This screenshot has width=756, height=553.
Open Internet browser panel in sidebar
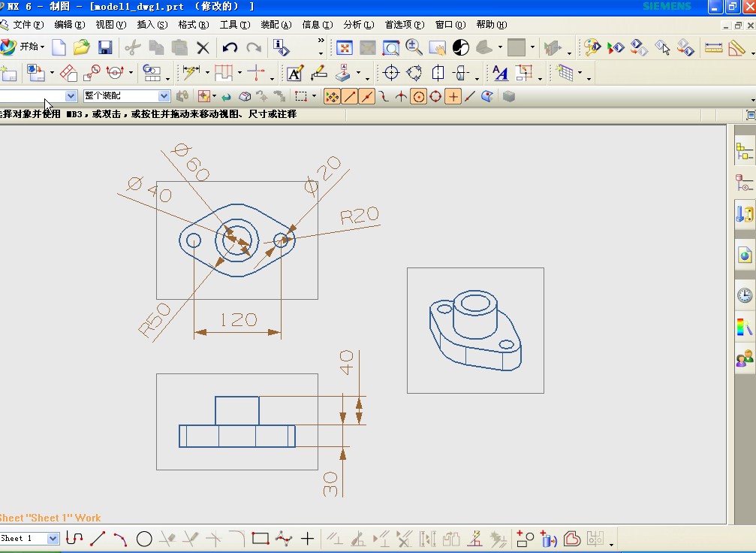[x=745, y=254]
